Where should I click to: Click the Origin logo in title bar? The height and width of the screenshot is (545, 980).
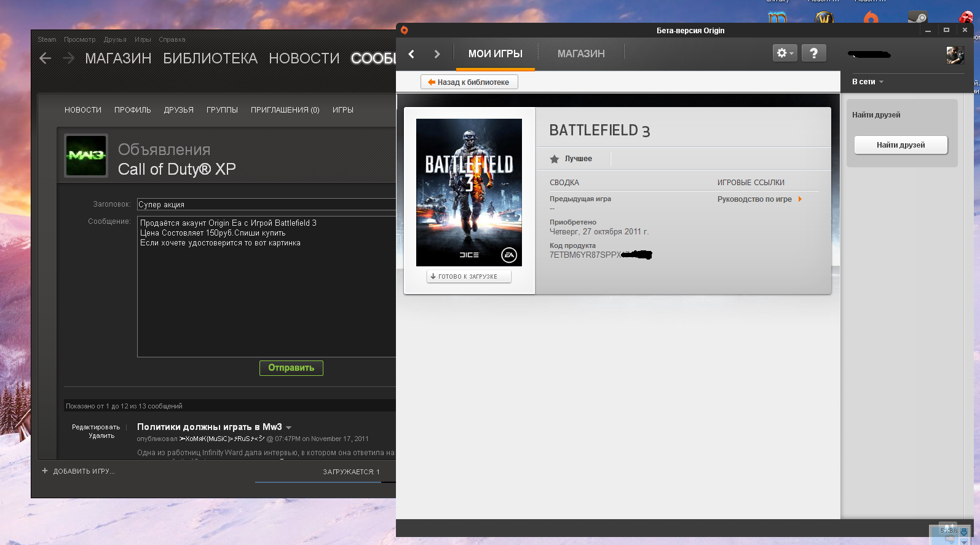click(404, 30)
